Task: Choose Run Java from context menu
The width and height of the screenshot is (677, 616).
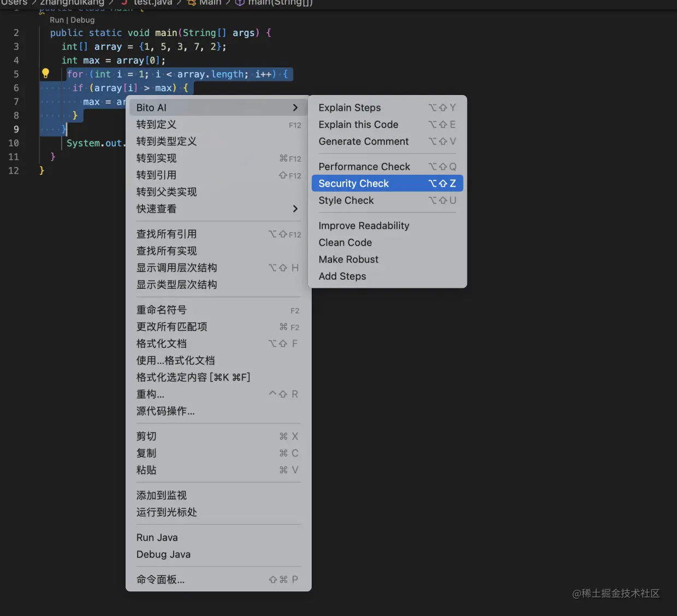Action: coord(218,537)
